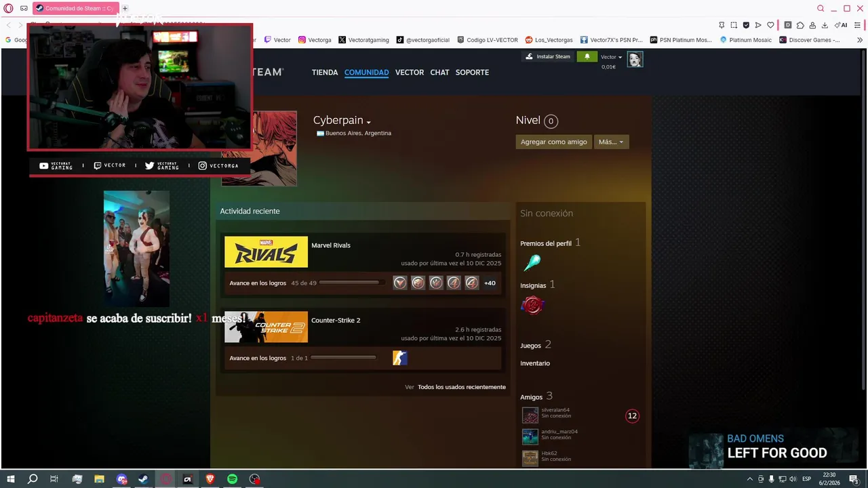
Task: Open the Insignias link
Action: coord(533,285)
